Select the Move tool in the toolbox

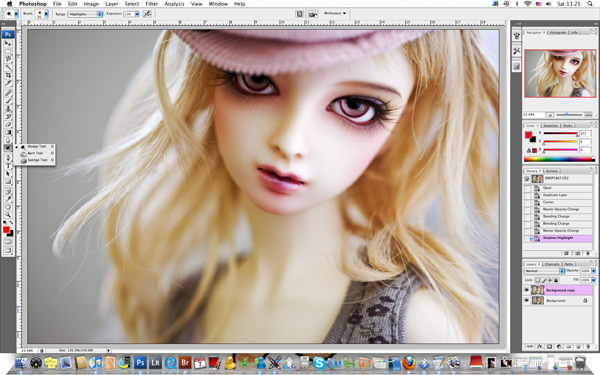[8, 43]
